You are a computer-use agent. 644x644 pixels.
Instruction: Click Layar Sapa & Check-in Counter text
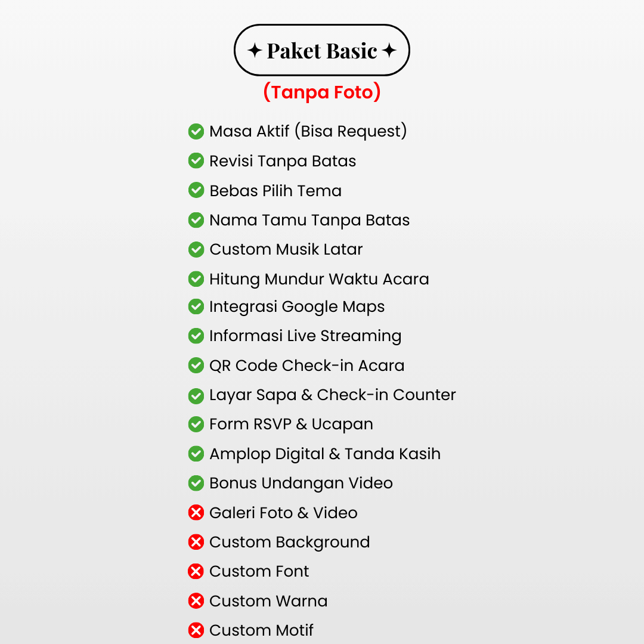point(332,395)
